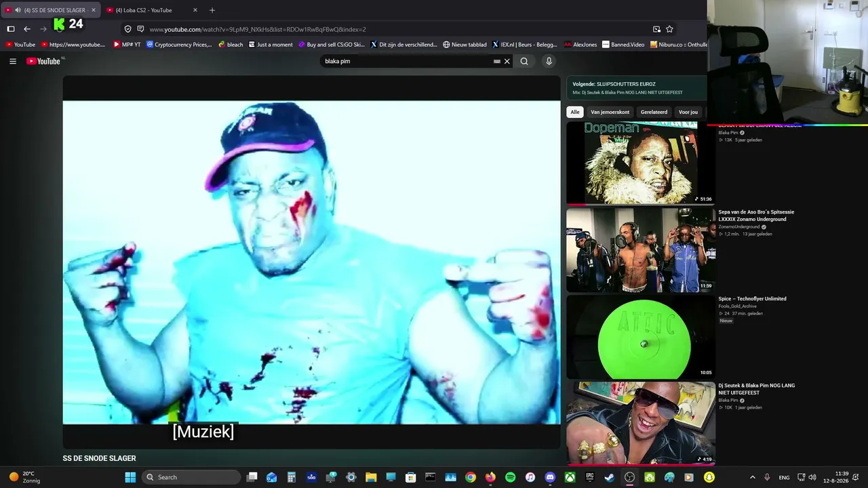Open the browser sidebar panel icon
Image resolution: width=868 pixels, height=488 pixels.
[x=11, y=29]
